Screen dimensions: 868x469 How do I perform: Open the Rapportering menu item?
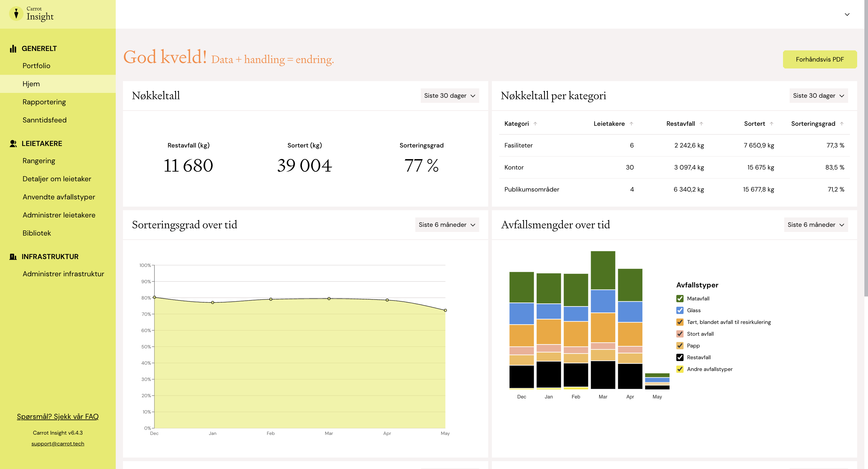point(44,102)
